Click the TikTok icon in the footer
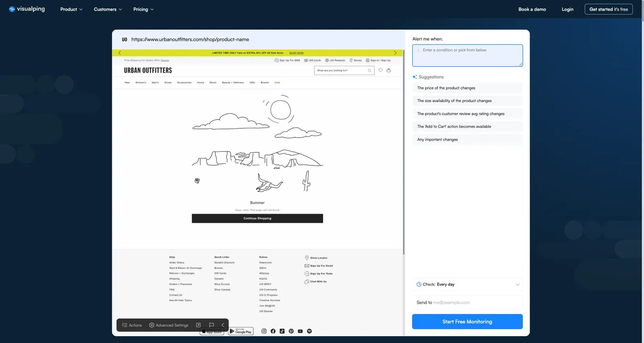The image size is (644, 343). (x=282, y=331)
